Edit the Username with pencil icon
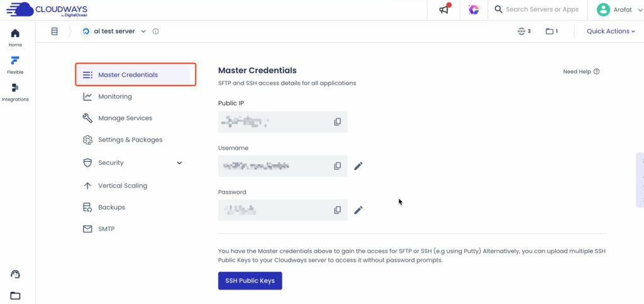644x304 pixels. (358, 166)
